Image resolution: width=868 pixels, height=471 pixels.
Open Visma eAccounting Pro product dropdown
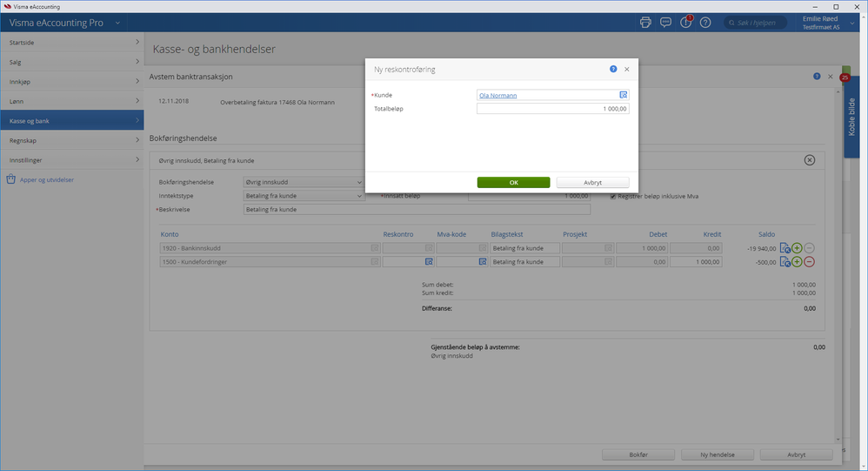(117, 23)
